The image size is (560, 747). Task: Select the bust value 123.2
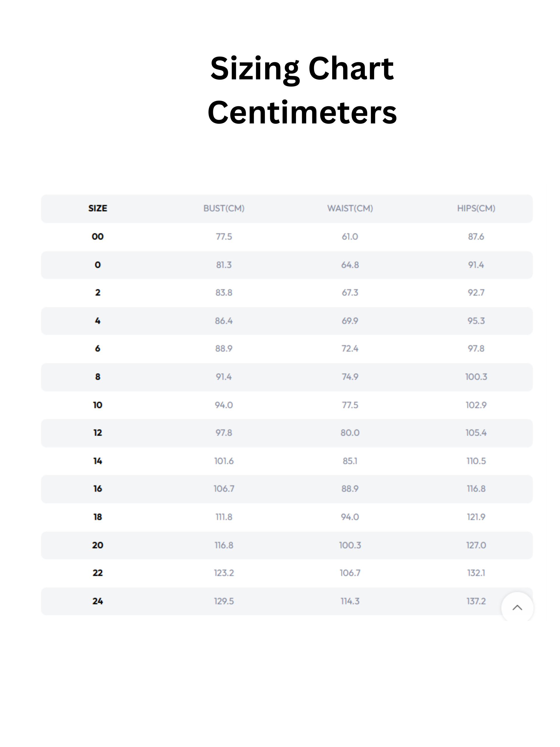pos(224,573)
